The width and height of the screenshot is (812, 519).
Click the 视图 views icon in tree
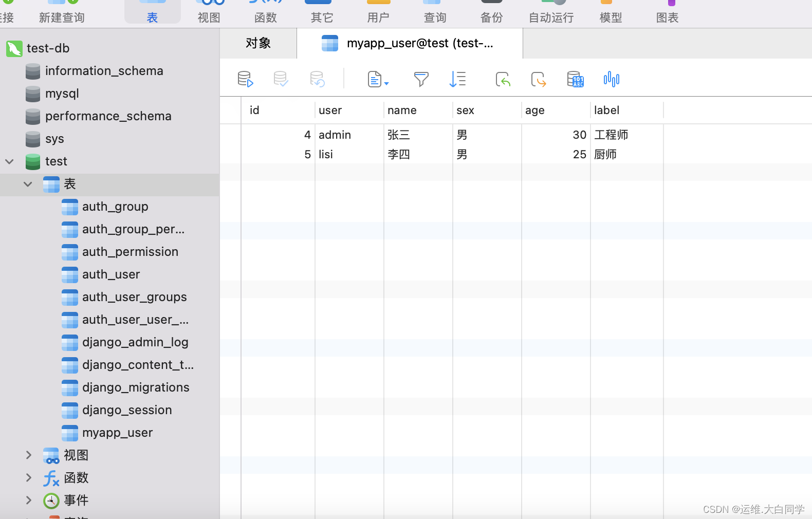pos(51,455)
